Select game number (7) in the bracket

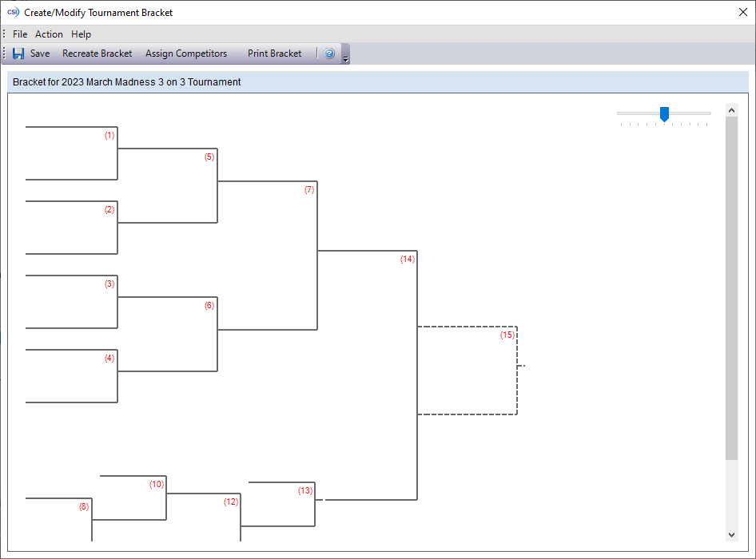tap(309, 190)
